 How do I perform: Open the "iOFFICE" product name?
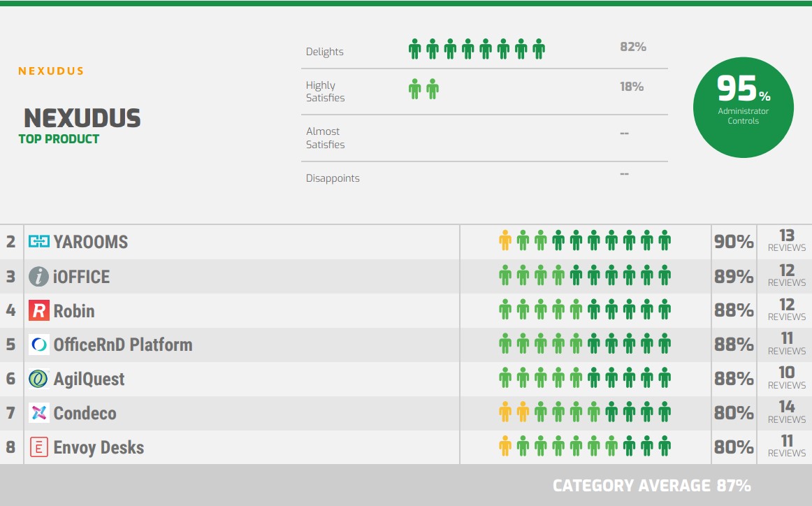[81, 277]
